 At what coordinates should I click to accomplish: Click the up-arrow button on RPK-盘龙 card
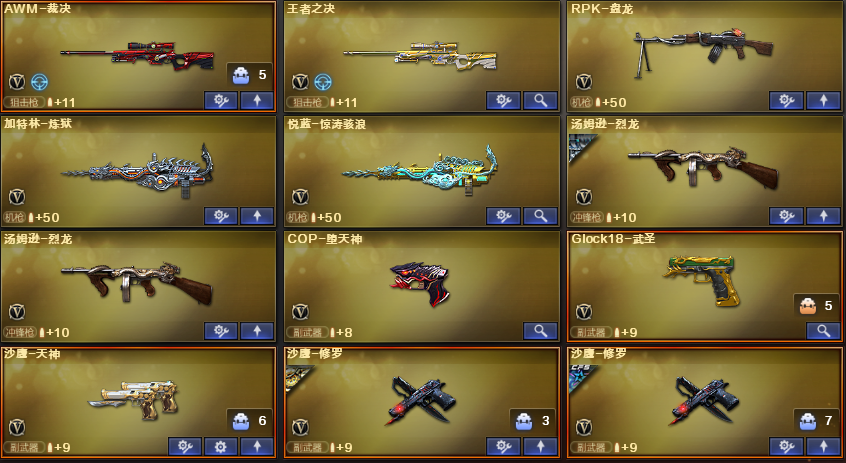pos(823,100)
